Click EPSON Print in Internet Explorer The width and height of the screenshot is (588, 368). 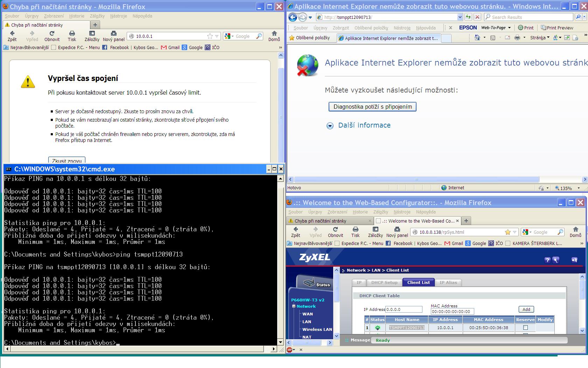pos(526,28)
